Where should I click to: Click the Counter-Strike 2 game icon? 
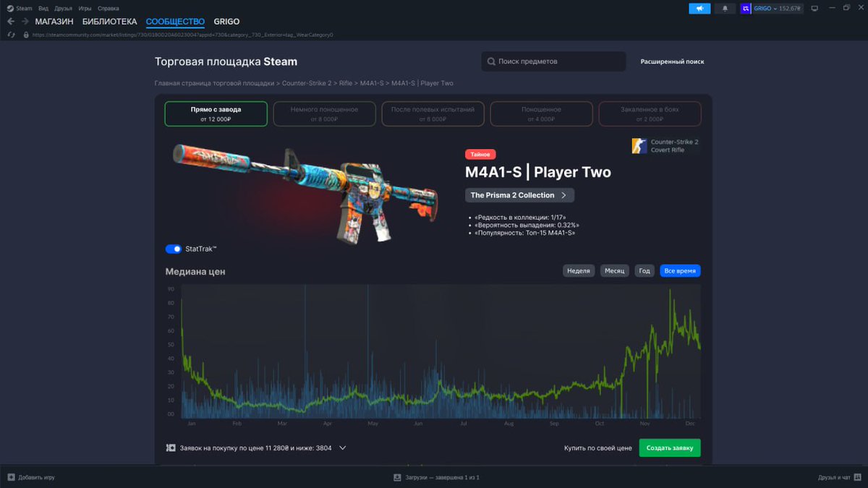pyautogui.click(x=639, y=146)
